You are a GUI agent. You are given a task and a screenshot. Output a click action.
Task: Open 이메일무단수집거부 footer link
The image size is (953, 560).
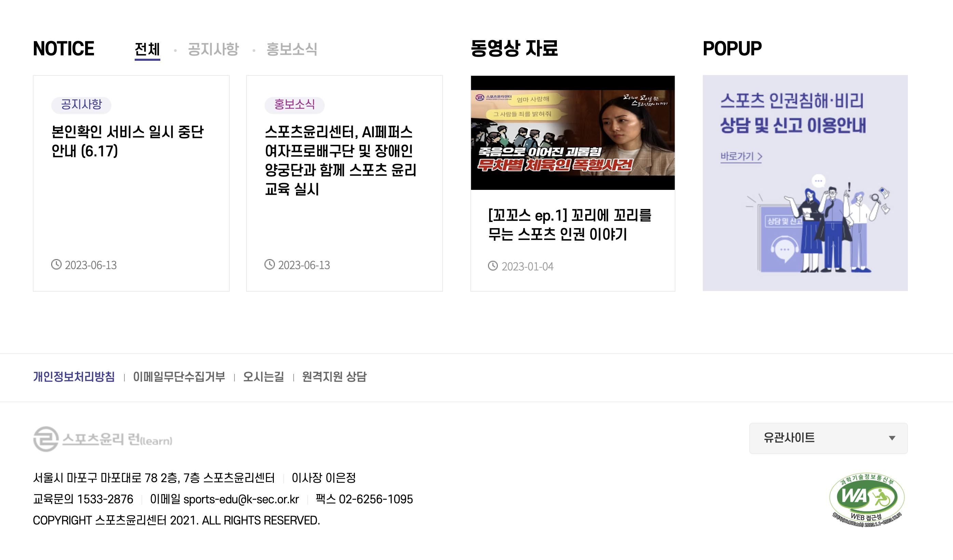point(179,377)
